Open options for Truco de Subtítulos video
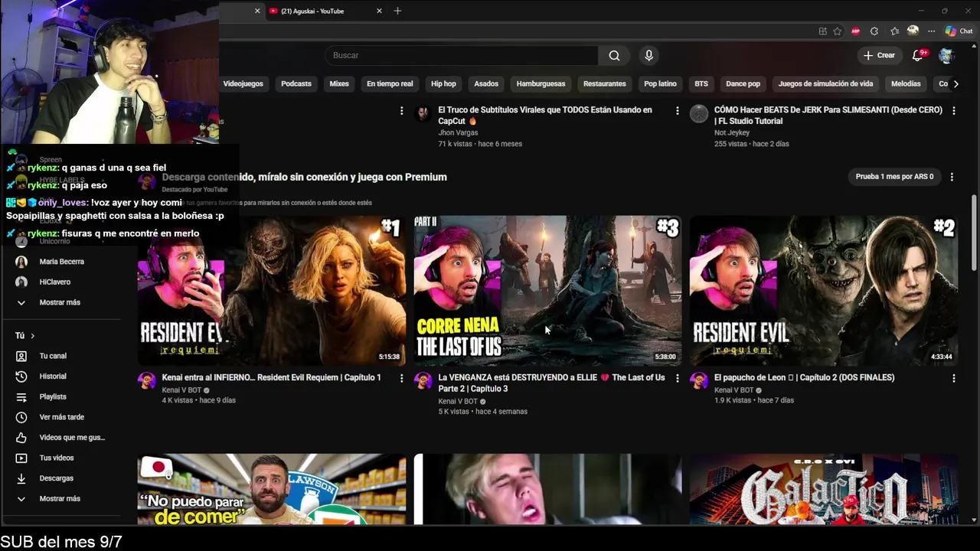Screen dimensions: 980x551 pos(677,111)
